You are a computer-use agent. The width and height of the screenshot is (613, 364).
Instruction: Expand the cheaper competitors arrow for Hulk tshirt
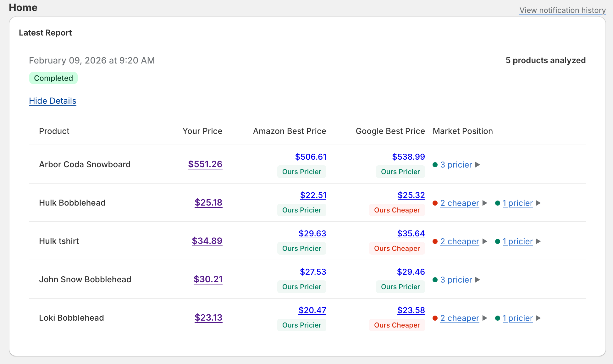[x=485, y=241]
